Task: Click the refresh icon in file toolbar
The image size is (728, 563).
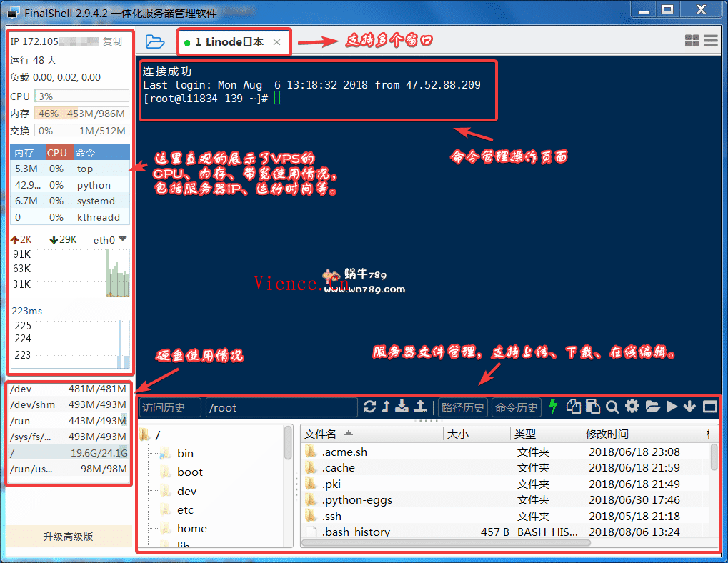Action: [369, 407]
